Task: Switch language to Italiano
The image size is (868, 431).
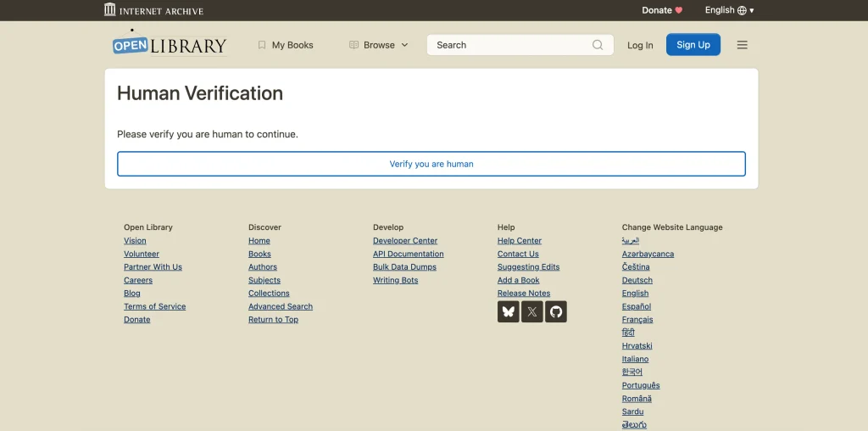Action: pos(635,359)
